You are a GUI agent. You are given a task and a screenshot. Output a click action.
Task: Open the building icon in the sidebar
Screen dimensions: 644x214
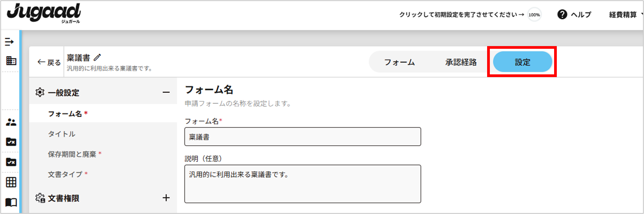click(11, 61)
